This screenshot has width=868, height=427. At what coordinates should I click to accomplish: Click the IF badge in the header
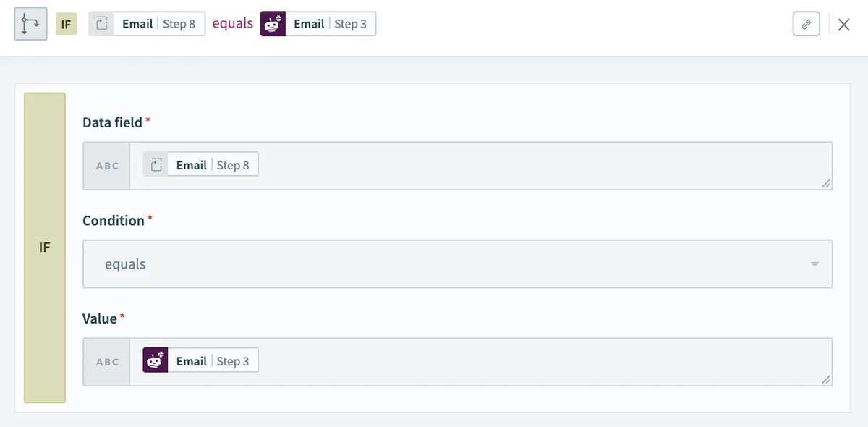(66, 24)
